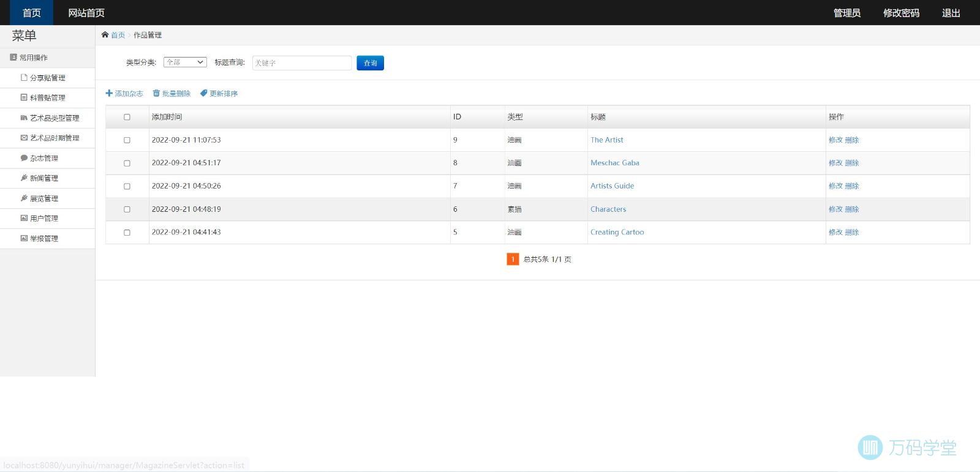This screenshot has width=980, height=472.
Task: Open Creating Cartoo title link
Action: 617,233
